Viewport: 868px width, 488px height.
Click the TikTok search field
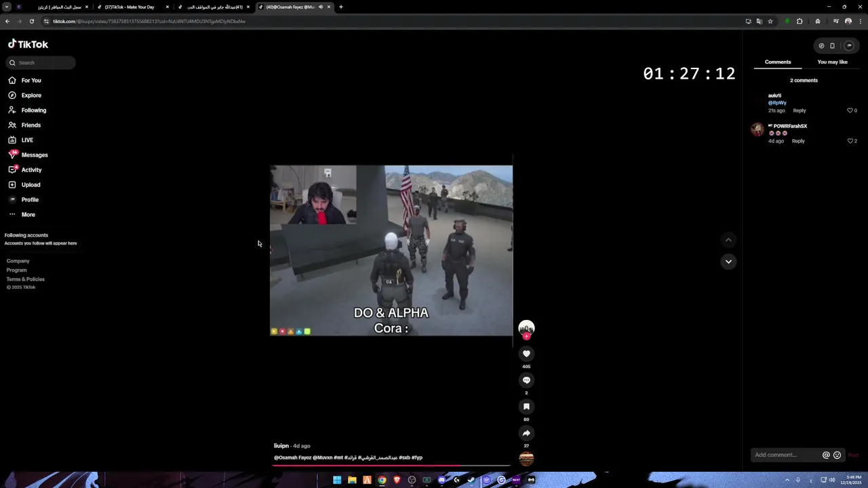[x=41, y=62]
